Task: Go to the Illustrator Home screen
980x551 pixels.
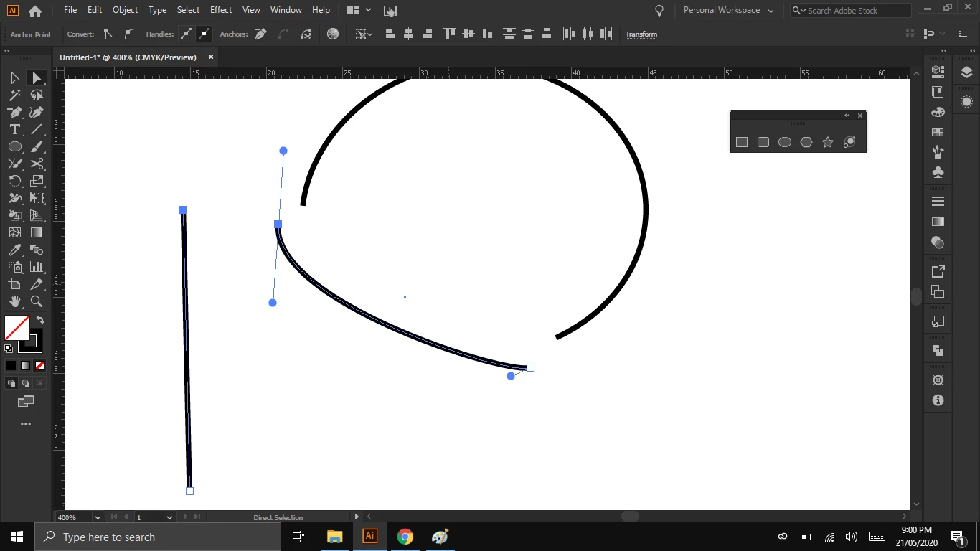Action: click(34, 11)
